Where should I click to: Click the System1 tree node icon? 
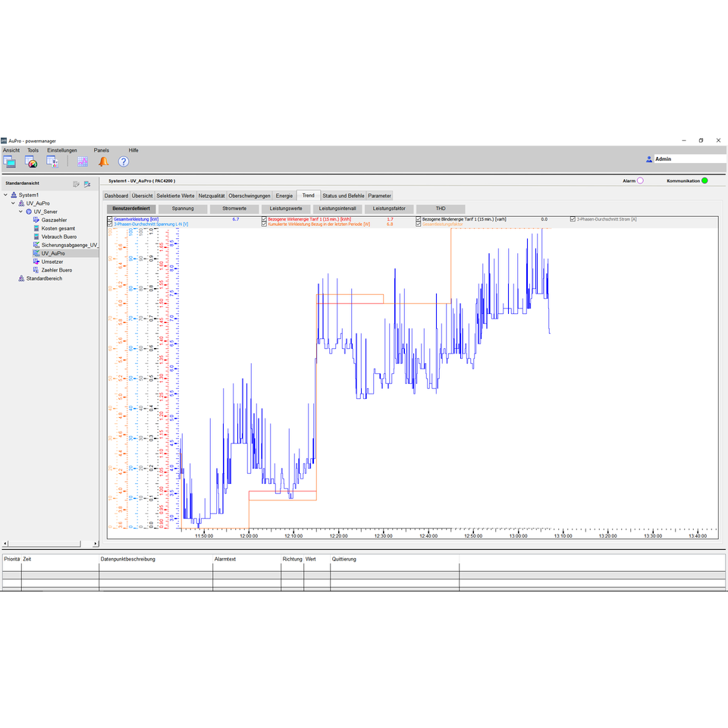click(x=14, y=195)
